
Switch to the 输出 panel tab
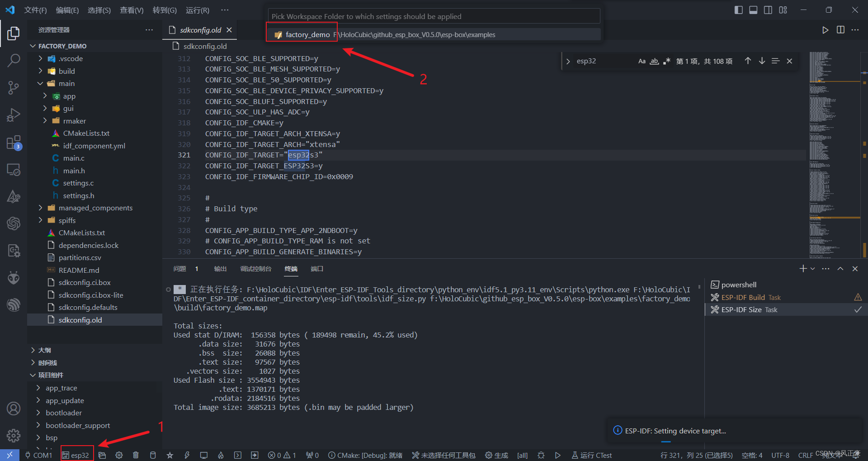(220, 269)
